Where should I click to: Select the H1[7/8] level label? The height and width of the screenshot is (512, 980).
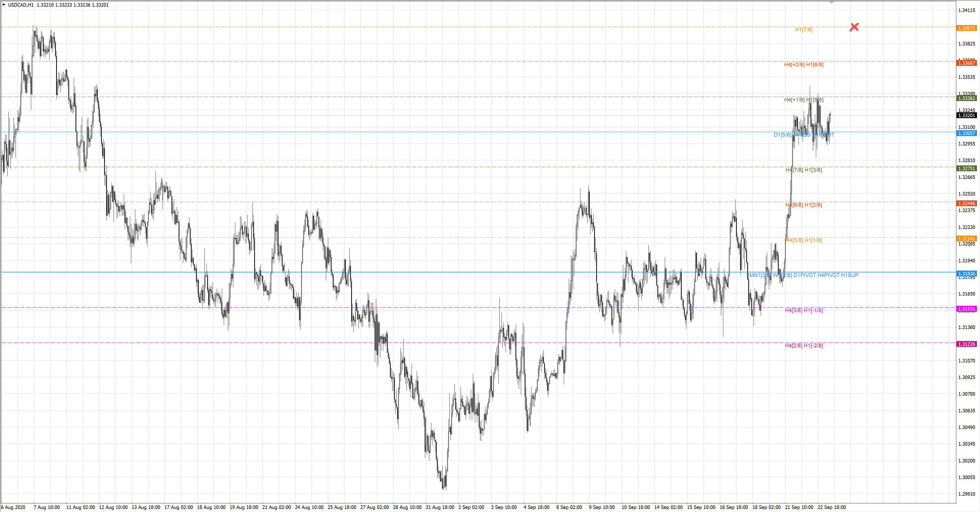(803, 30)
